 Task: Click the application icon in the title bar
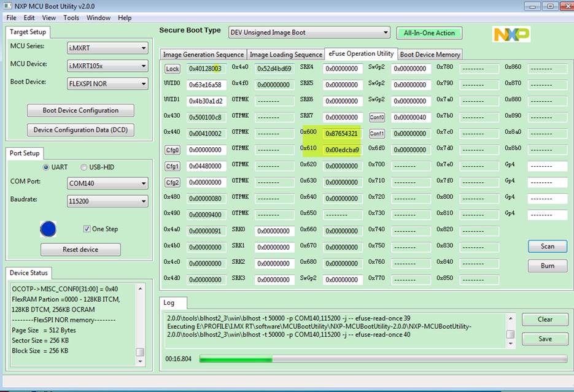7,6
